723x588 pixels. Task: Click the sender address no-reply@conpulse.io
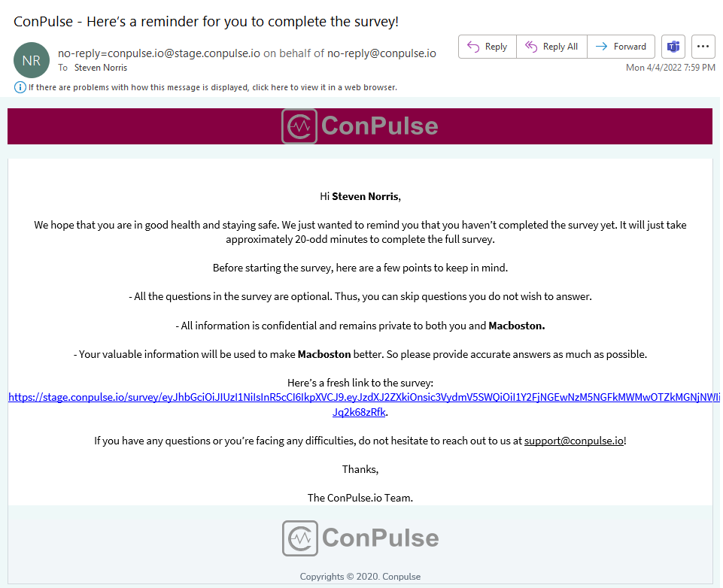coord(381,53)
